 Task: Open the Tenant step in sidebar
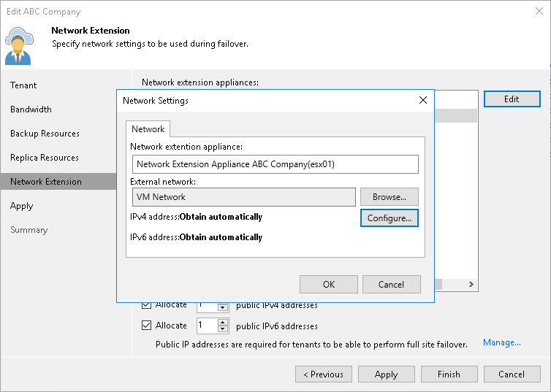pos(23,85)
